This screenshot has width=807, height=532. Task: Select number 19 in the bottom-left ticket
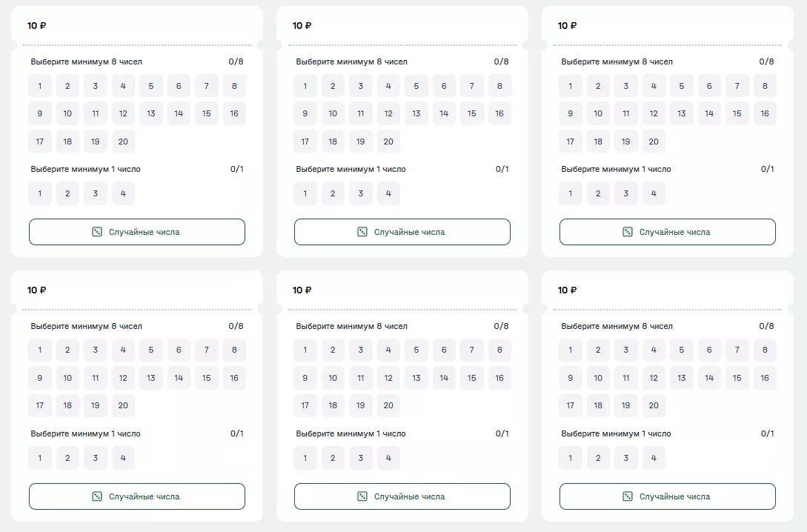(96, 406)
